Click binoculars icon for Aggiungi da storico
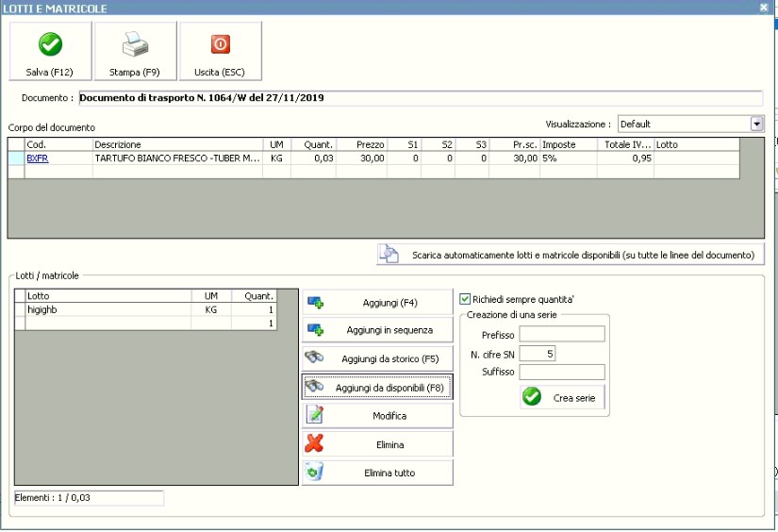The width and height of the screenshot is (778, 532). 314,357
